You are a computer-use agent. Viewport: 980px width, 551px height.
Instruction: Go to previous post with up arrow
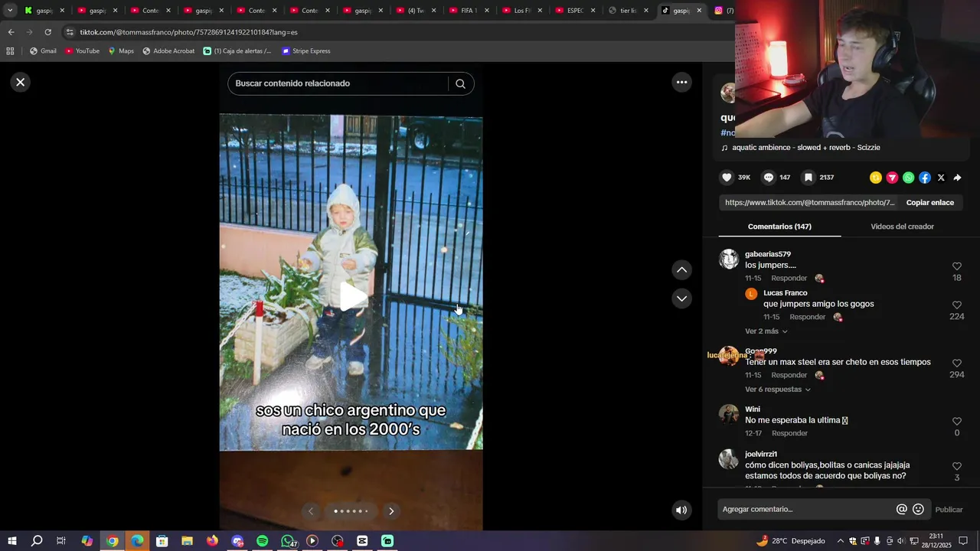(681, 269)
